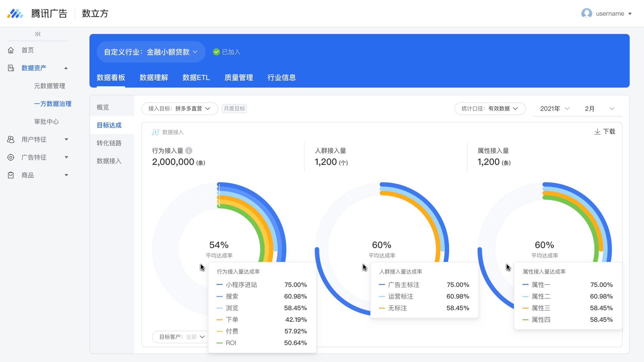The height and width of the screenshot is (362, 644).
Task: Click the 用户特征 user icon
Action: pyautogui.click(x=11, y=140)
